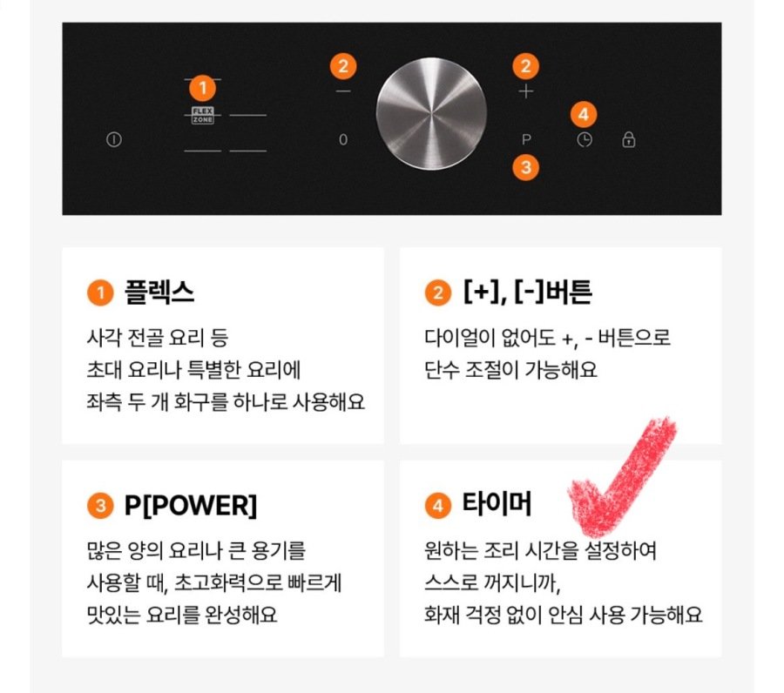Screen dimensions: 784x693
Task: Tap the minus button beside dial
Action: tap(343, 91)
